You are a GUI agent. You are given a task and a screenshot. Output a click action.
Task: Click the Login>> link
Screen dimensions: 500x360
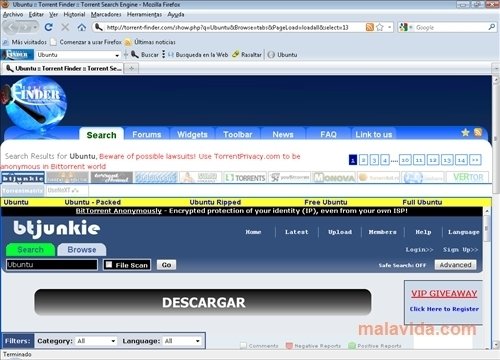419,250
